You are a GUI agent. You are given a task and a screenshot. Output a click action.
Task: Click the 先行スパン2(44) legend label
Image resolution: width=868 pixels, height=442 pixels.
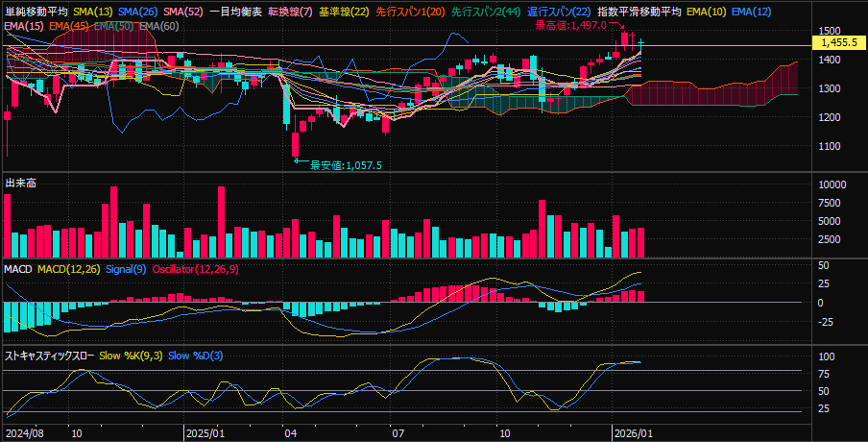click(x=485, y=11)
